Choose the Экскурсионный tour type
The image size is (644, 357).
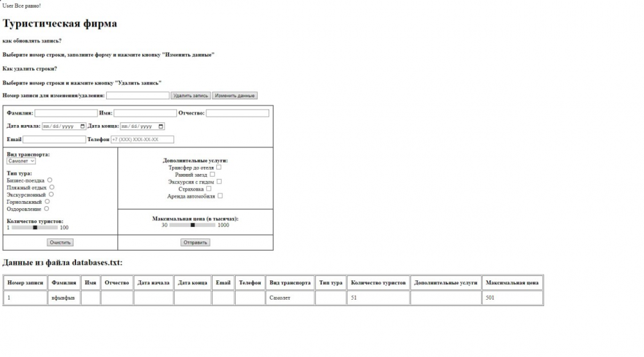point(51,195)
